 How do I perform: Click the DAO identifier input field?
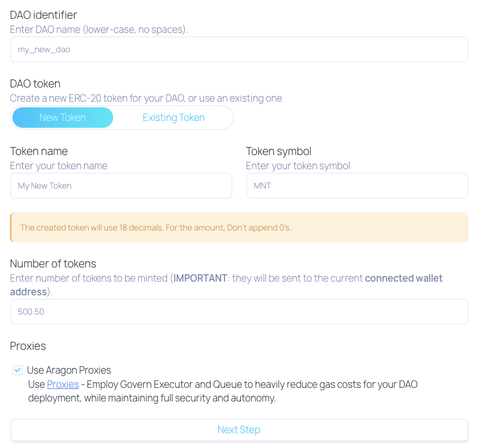point(239,49)
